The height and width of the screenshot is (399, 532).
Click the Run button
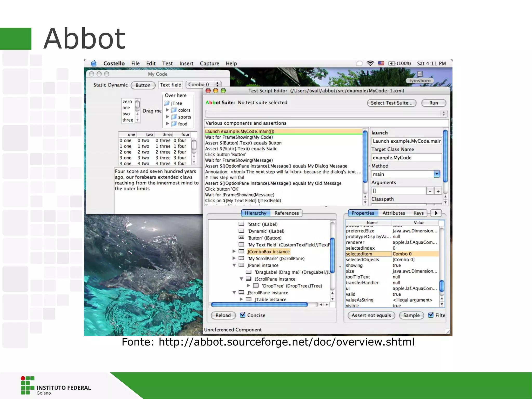(x=434, y=103)
